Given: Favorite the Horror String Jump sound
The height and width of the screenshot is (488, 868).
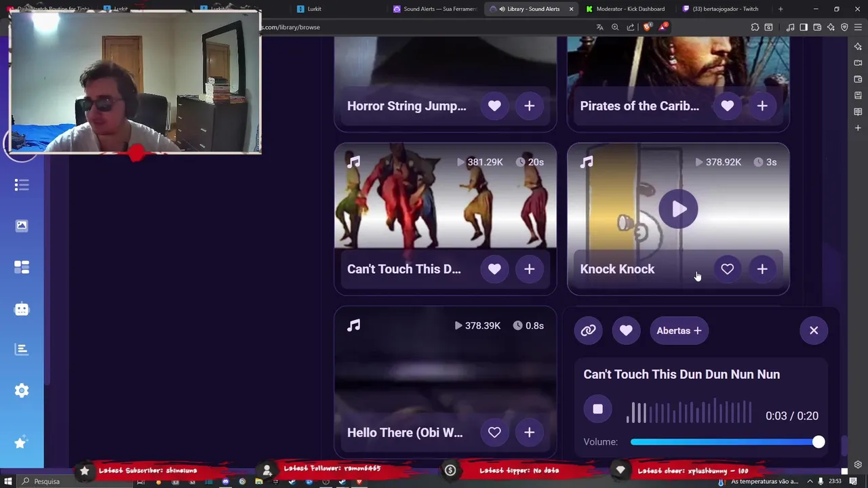Looking at the screenshot, I should pyautogui.click(x=494, y=106).
